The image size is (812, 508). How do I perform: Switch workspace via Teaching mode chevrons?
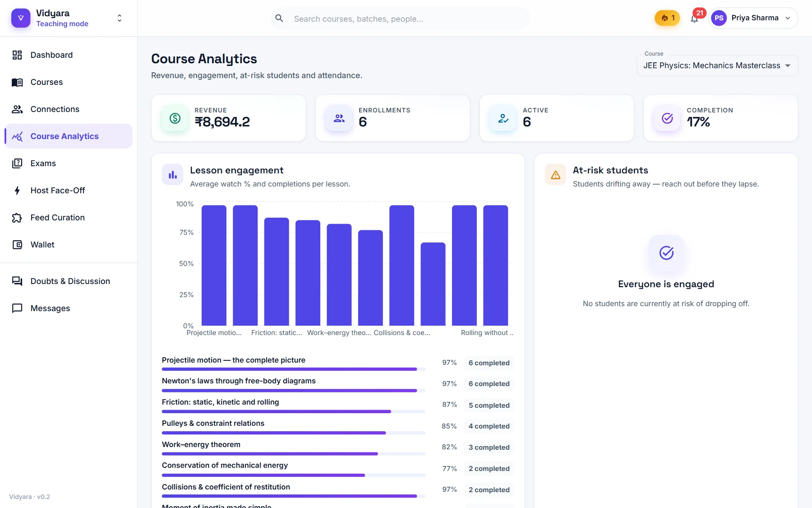tap(120, 18)
